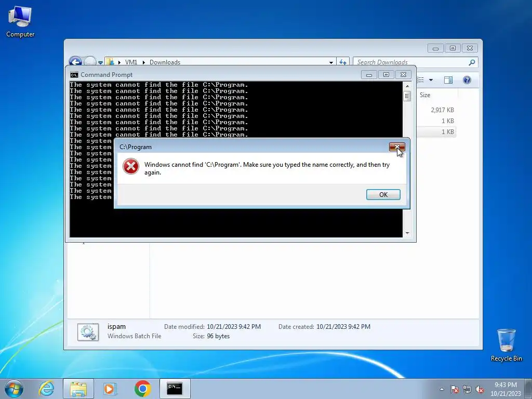Click the error icon in the dialog
The image size is (532, 399).
pyautogui.click(x=130, y=167)
